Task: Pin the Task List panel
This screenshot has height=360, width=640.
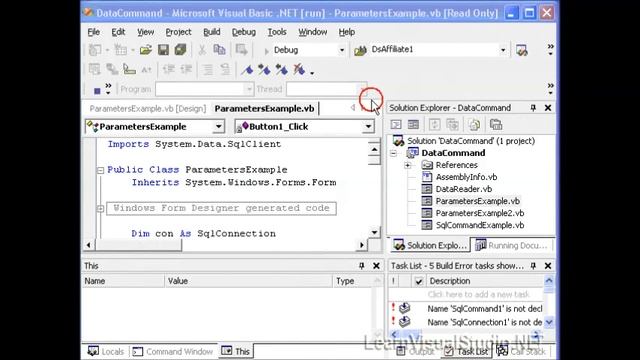Action: click(533, 266)
